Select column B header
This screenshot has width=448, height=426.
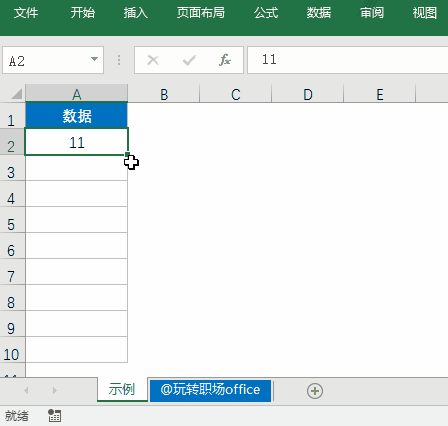[164, 94]
